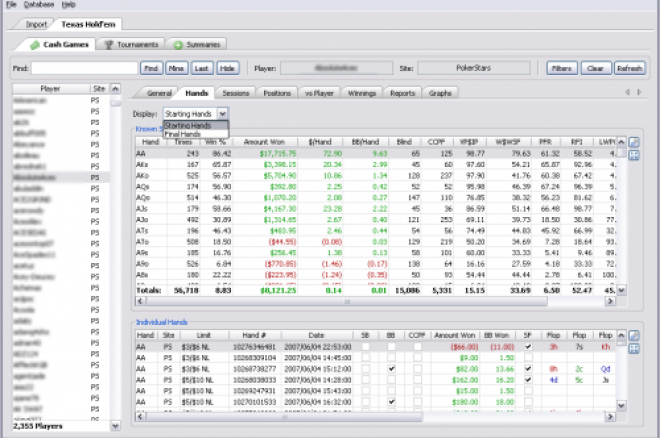660x438 pixels.
Task: Click the up arrow of the player list scrollbar
Action: [115, 89]
